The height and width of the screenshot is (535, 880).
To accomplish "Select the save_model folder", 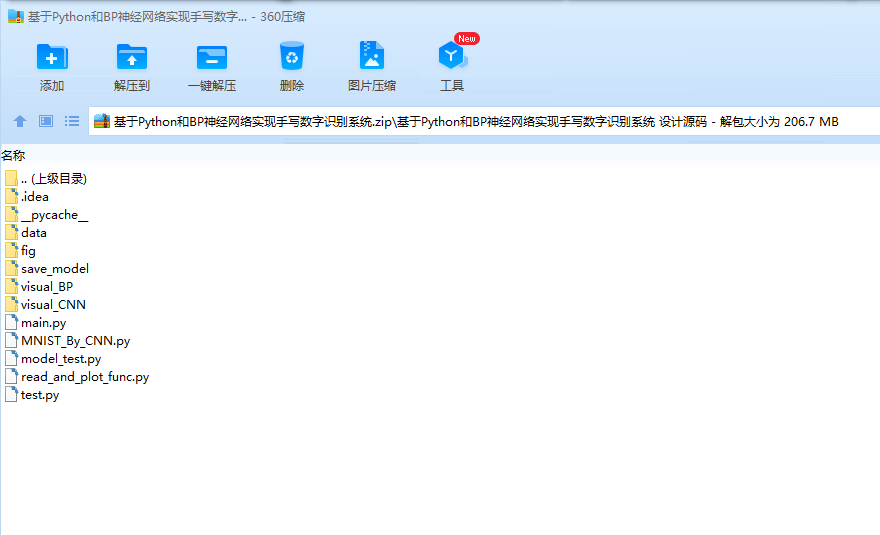I will tap(47, 268).
